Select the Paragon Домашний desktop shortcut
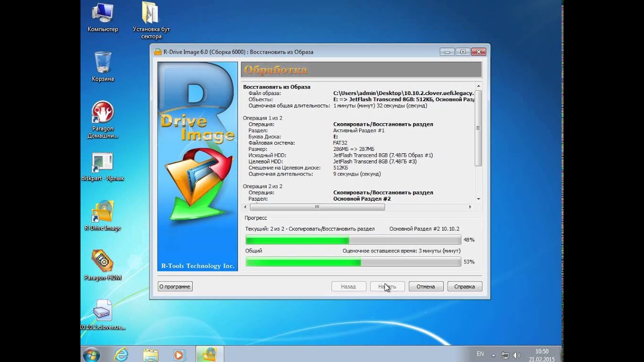This screenshot has width=644, height=362. click(103, 120)
